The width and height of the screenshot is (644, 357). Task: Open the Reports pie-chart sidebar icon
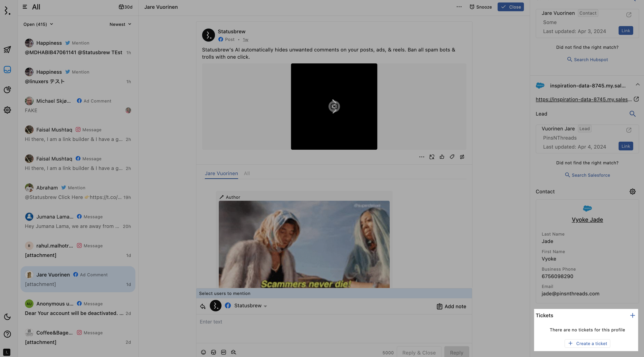(7, 90)
